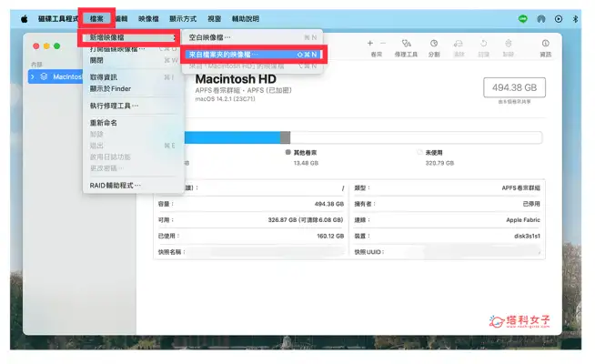This screenshot has height=364, width=595.
Task: Click the dimmed 退出 menu item
Action: [132, 146]
